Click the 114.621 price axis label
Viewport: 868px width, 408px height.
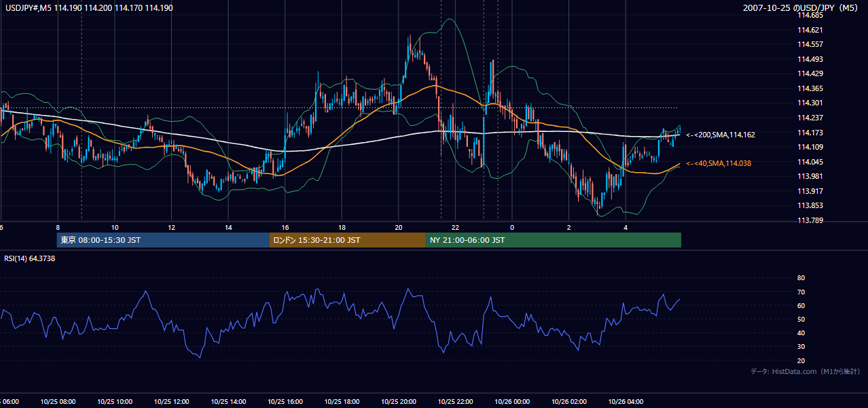[810, 30]
